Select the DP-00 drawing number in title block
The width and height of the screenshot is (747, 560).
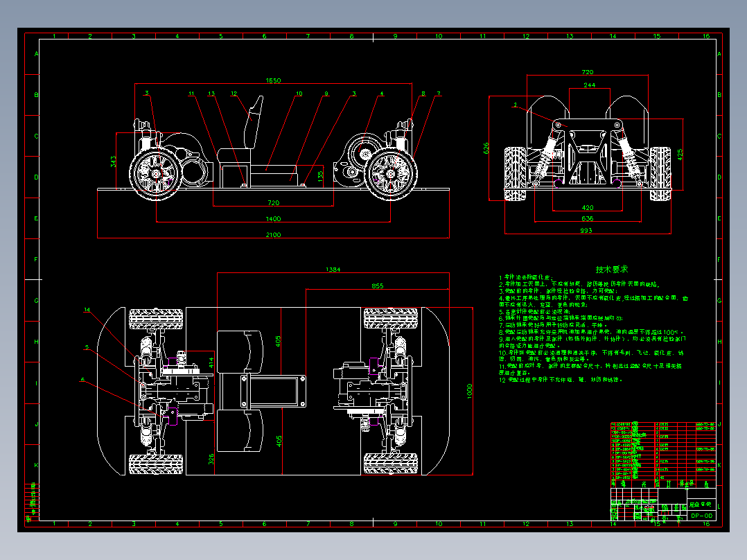tap(702, 516)
